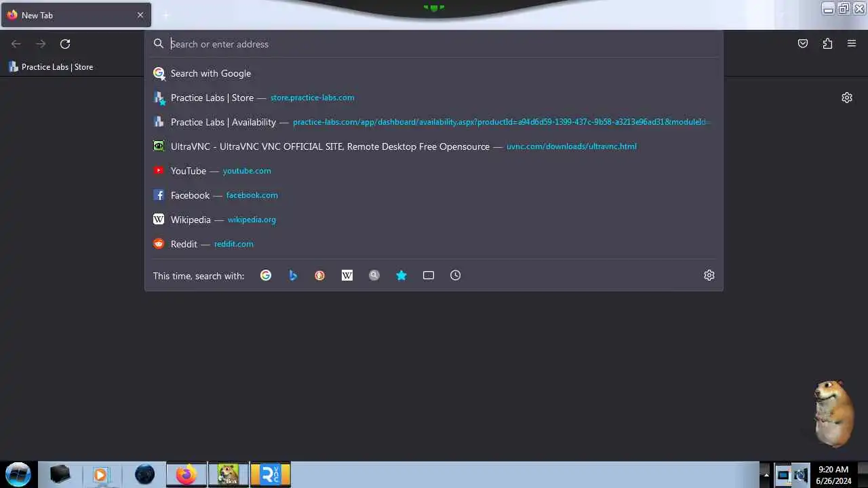Click reddit.com URL text
868x488 pixels.
tap(233, 244)
